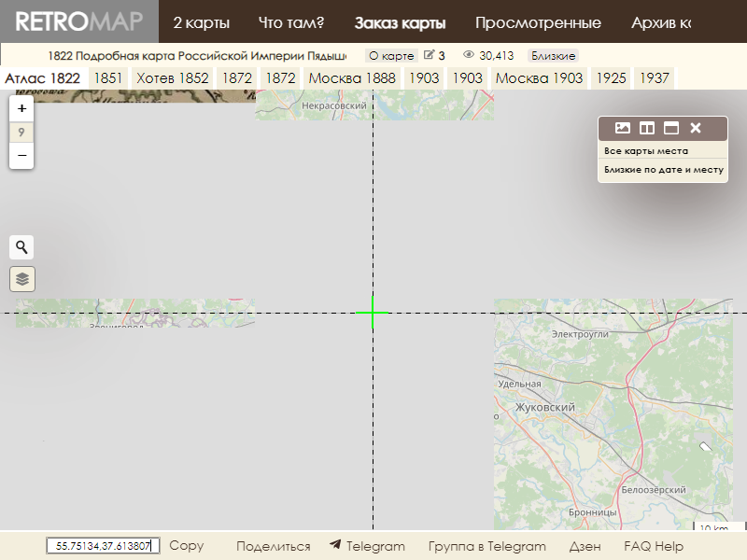Select the Москва 1903 map tab

tap(539, 78)
